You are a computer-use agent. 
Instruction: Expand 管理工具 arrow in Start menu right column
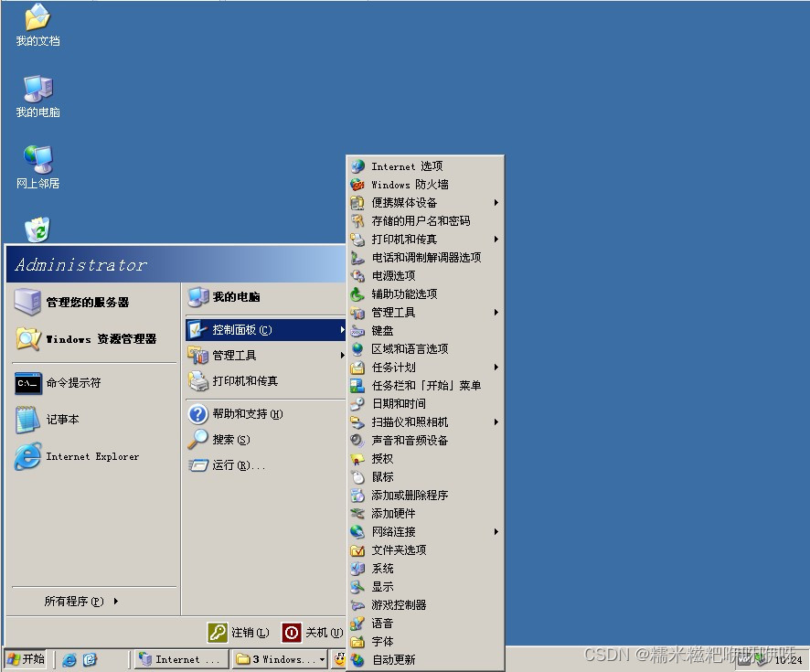point(342,356)
